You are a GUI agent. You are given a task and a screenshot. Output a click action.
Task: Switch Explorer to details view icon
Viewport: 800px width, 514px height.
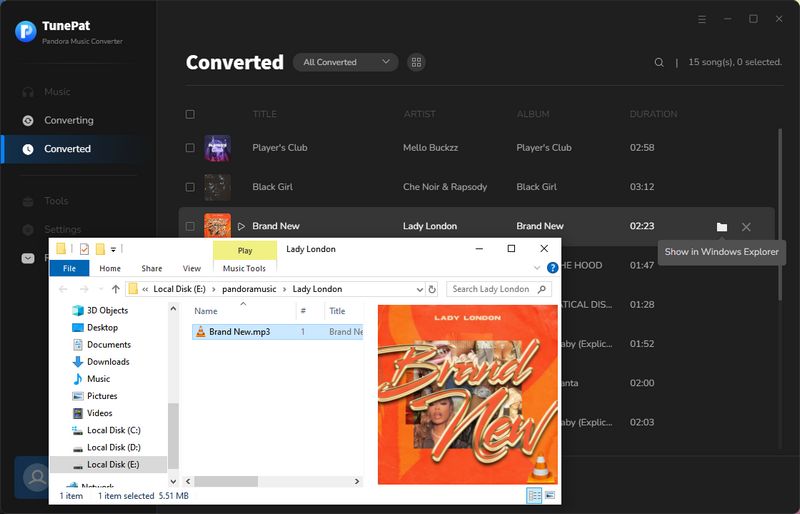534,495
